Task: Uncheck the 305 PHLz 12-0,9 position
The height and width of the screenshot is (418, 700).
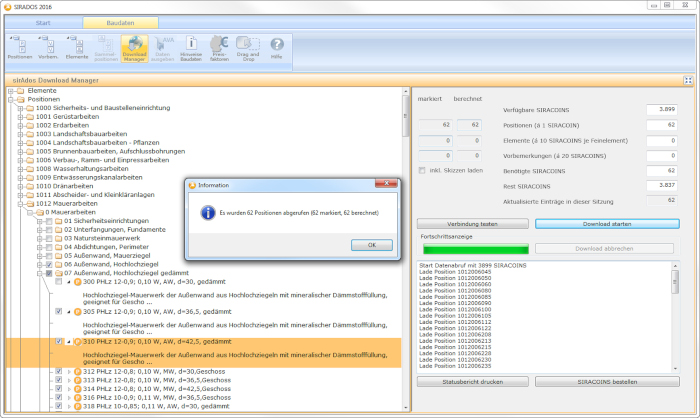Action: tap(59, 312)
